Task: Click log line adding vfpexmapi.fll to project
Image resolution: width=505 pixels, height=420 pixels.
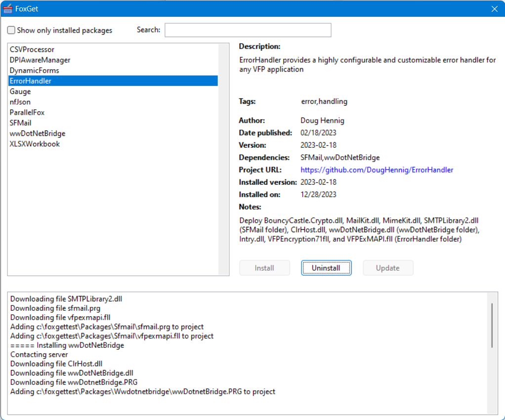Action: click(112, 336)
